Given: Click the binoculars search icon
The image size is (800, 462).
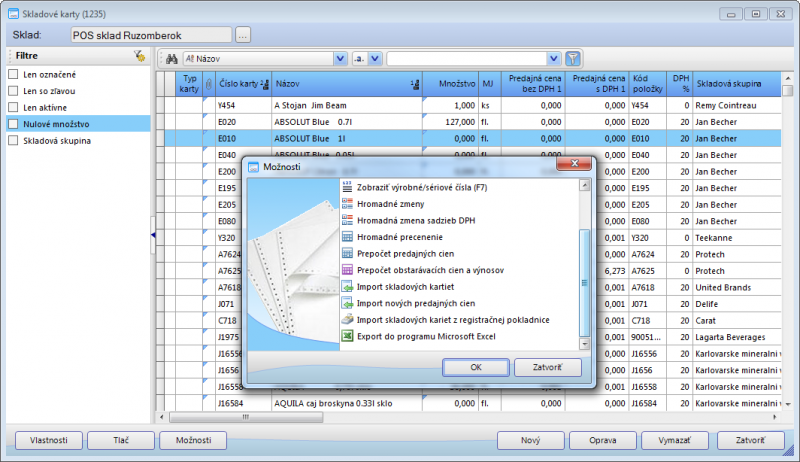Looking at the screenshot, I should click(171, 59).
